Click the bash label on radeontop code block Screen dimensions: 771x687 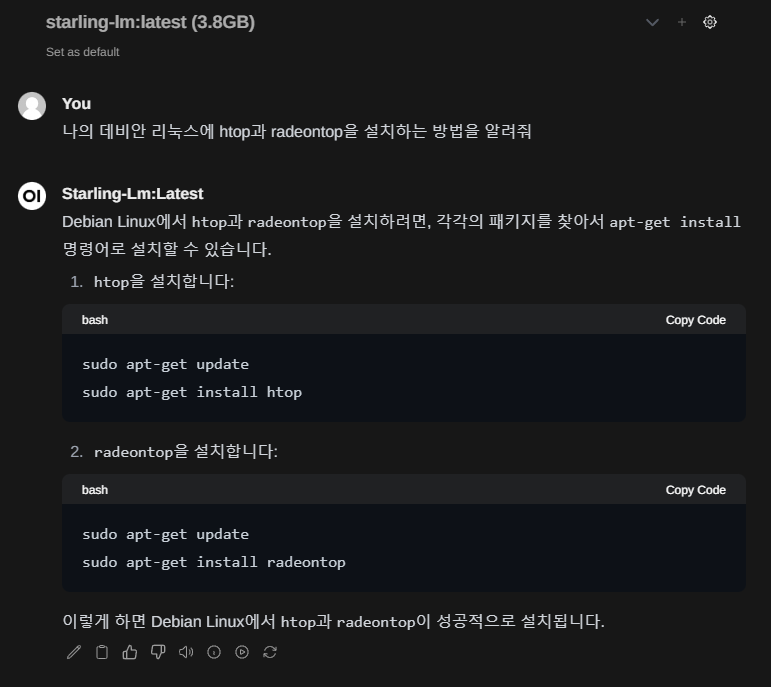click(95, 490)
